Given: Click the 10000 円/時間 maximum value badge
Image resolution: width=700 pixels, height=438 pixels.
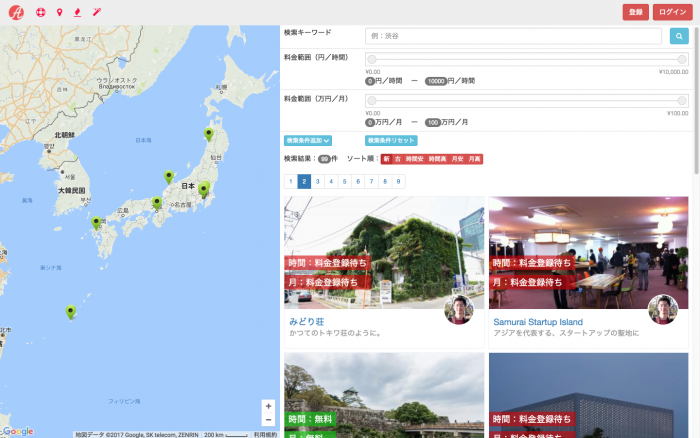Looking at the screenshot, I should click(436, 81).
